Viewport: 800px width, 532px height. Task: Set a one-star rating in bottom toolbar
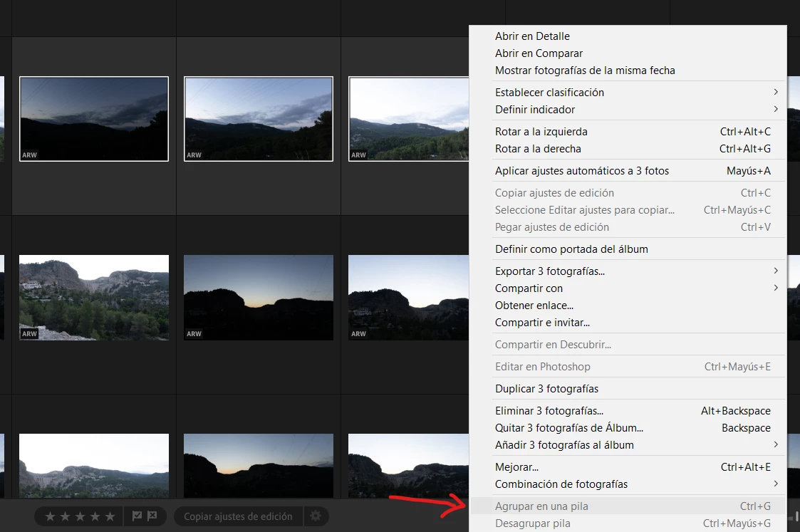50,517
